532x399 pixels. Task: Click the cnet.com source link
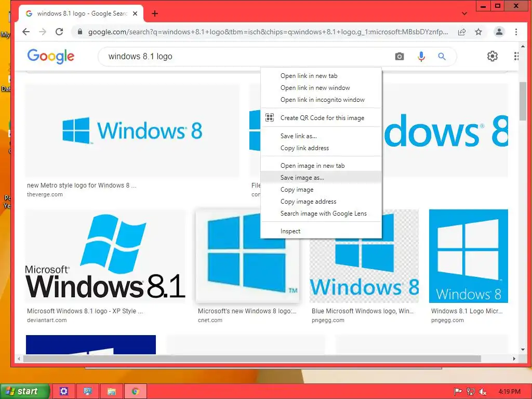pos(210,320)
